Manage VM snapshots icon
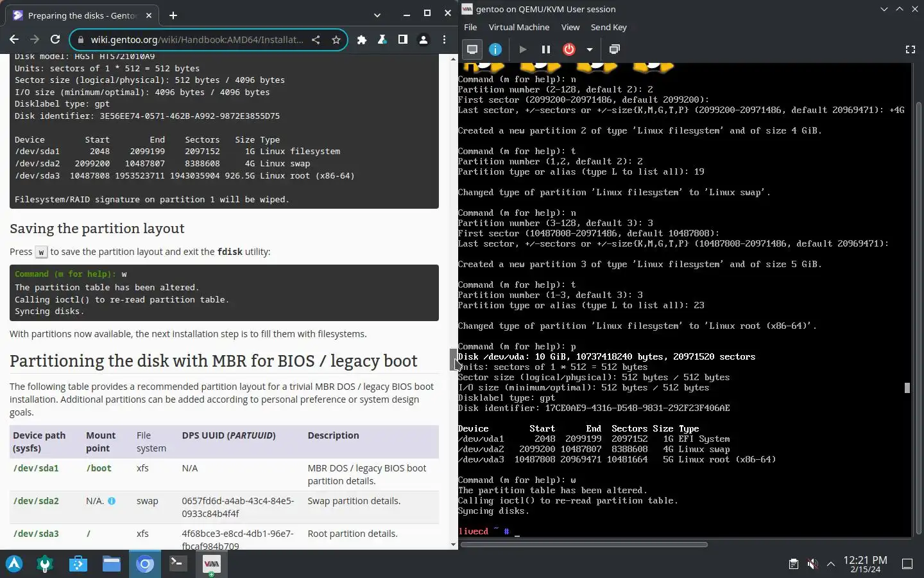Image resolution: width=924 pixels, height=578 pixels. tap(614, 49)
